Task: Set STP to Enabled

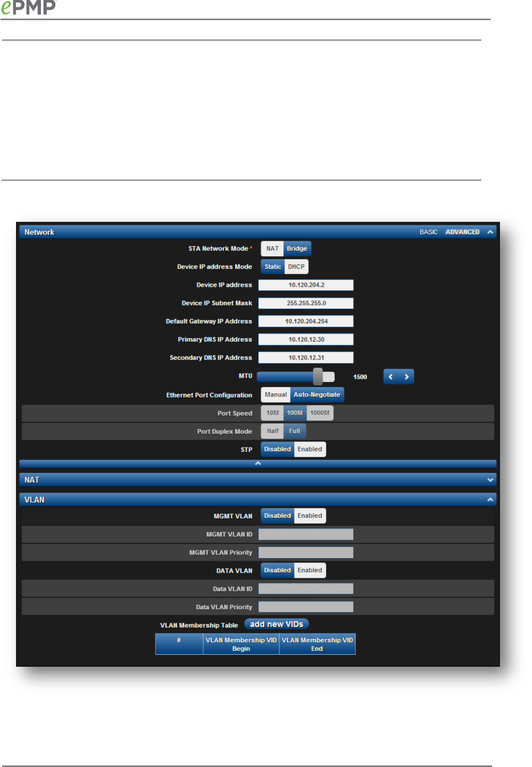Action: (x=310, y=449)
